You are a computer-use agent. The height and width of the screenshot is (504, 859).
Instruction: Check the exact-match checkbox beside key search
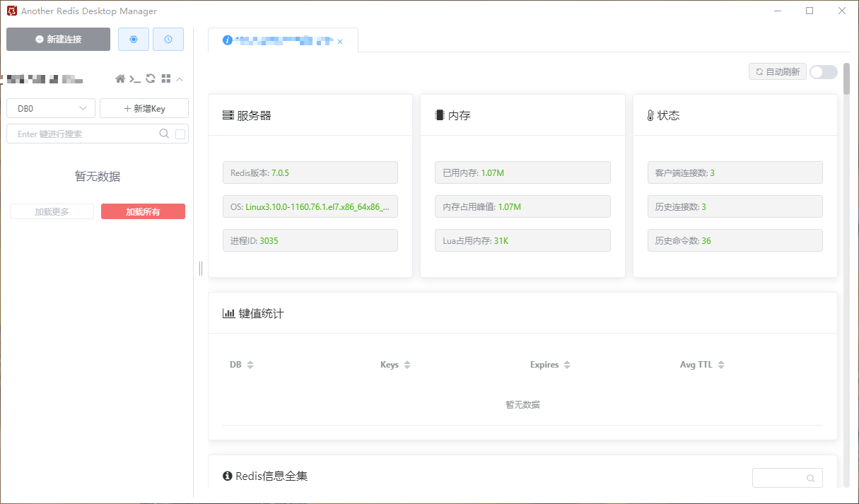179,133
